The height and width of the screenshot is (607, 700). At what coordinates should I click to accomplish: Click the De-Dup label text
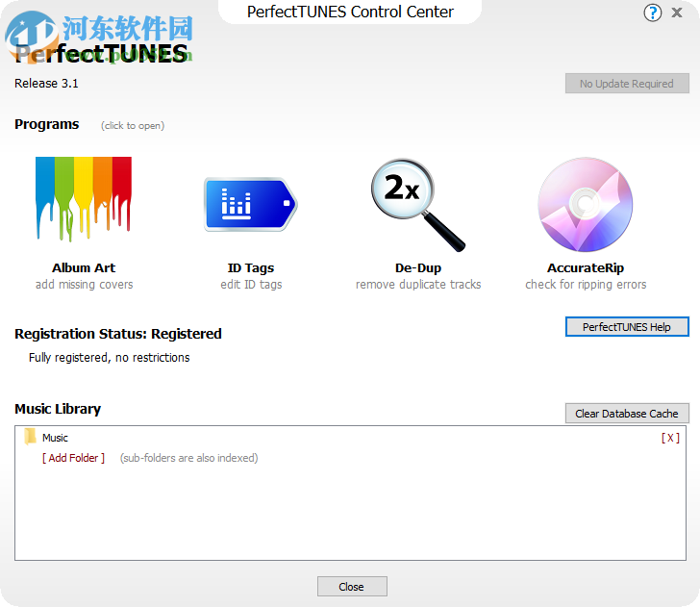[418, 268]
